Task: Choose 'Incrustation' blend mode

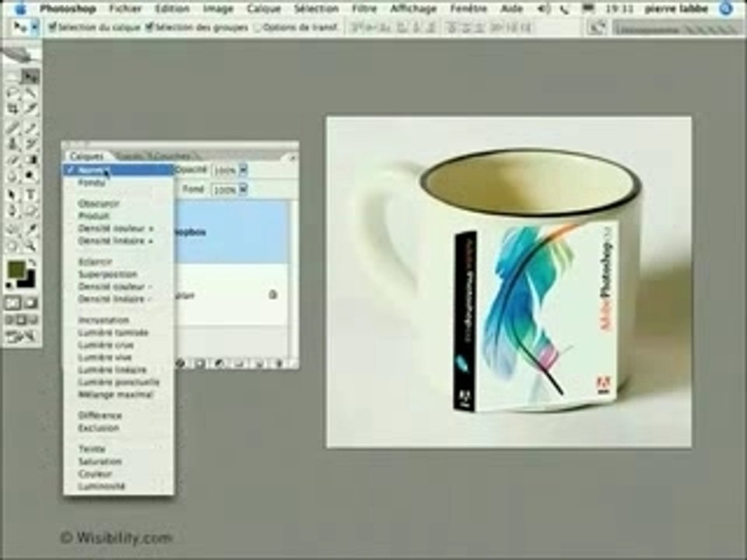Action: pyautogui.click(x=118, y=320)
